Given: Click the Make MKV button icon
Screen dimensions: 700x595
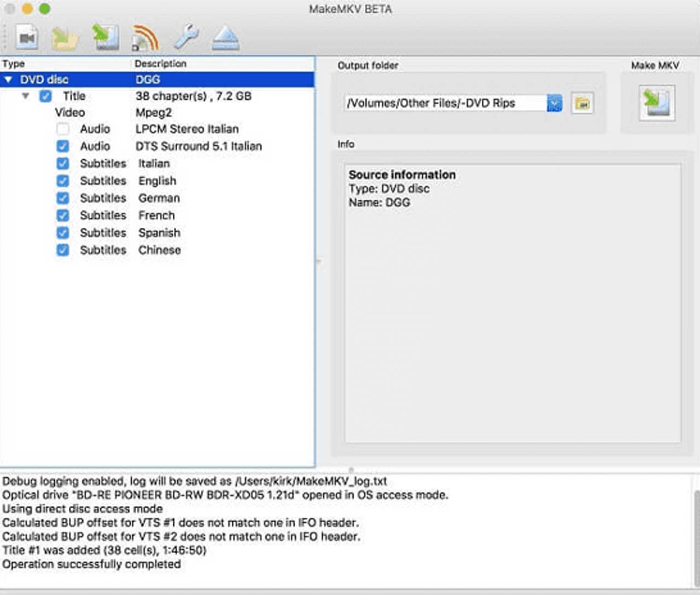Looking at the screenshot, I should coord(657,103).
